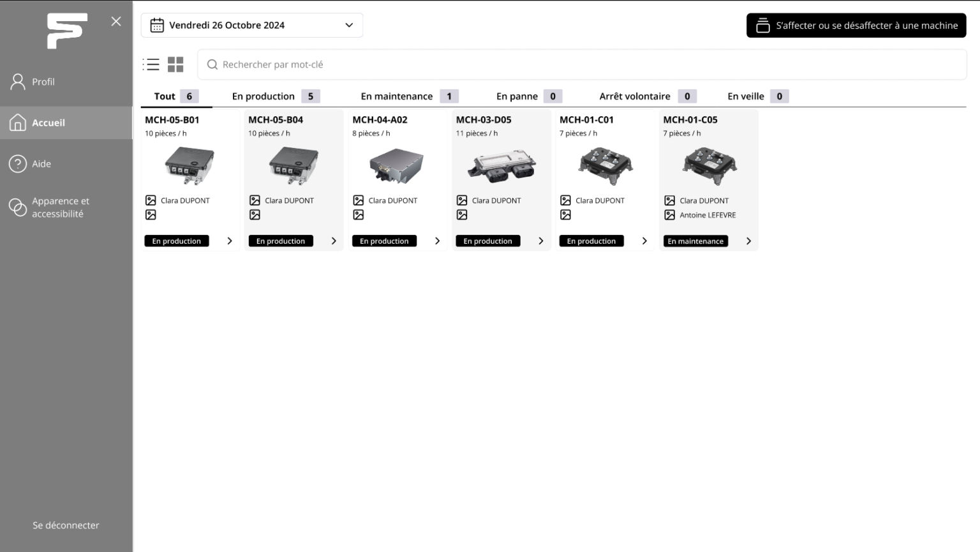Close the sidebar with X icon
This screenshot has width=980, height=552.
click(x=116, y=21)
